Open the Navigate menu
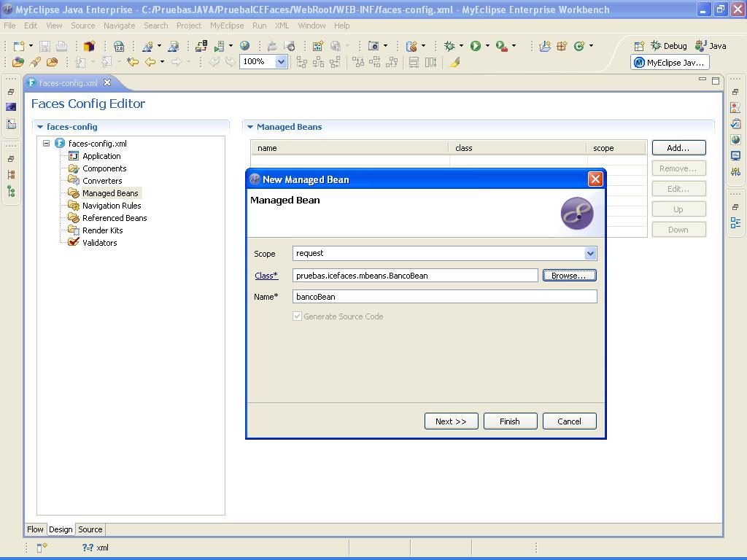Screen dimensions: 747x560 (x=120, y=26)
